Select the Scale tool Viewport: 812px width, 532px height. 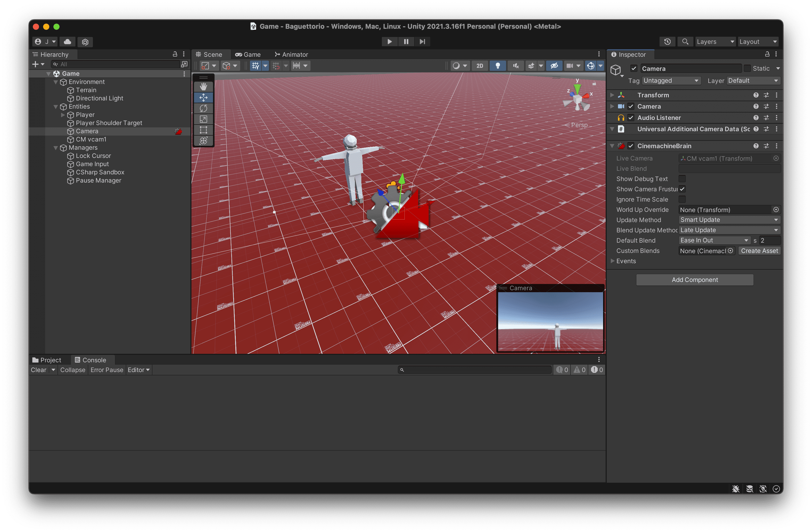(203, 119)
